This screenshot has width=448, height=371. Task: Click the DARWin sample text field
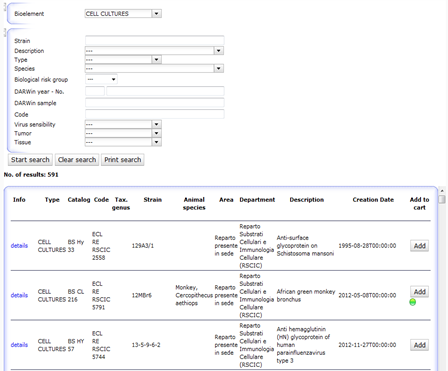154,103
